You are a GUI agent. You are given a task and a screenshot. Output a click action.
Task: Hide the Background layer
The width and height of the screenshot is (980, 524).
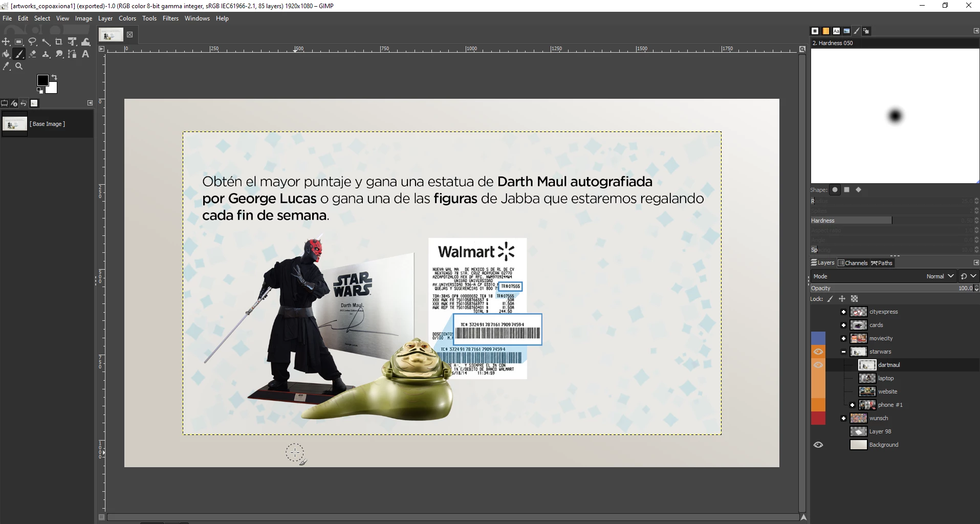click(818, 445)
